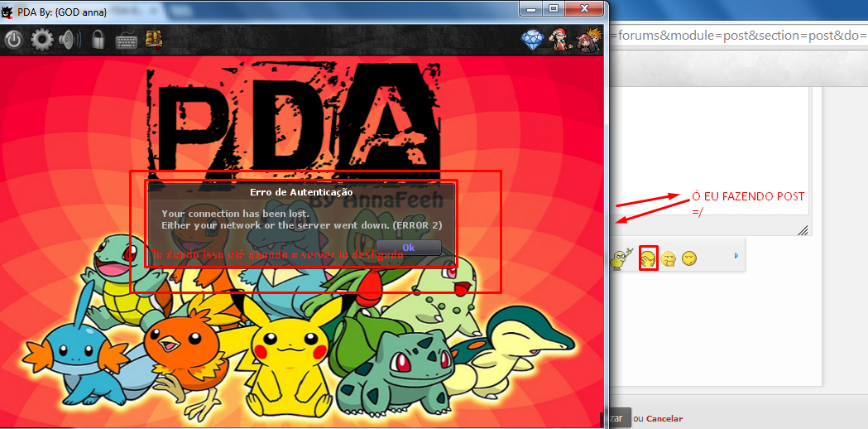Open the quest book icon

pos(154,40)
